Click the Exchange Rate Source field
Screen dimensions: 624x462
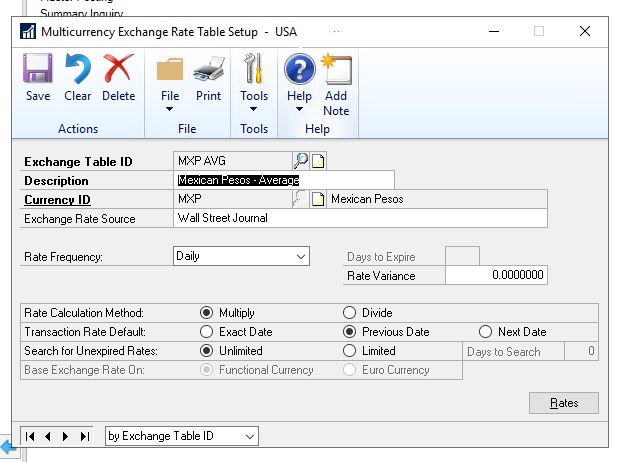360,218
